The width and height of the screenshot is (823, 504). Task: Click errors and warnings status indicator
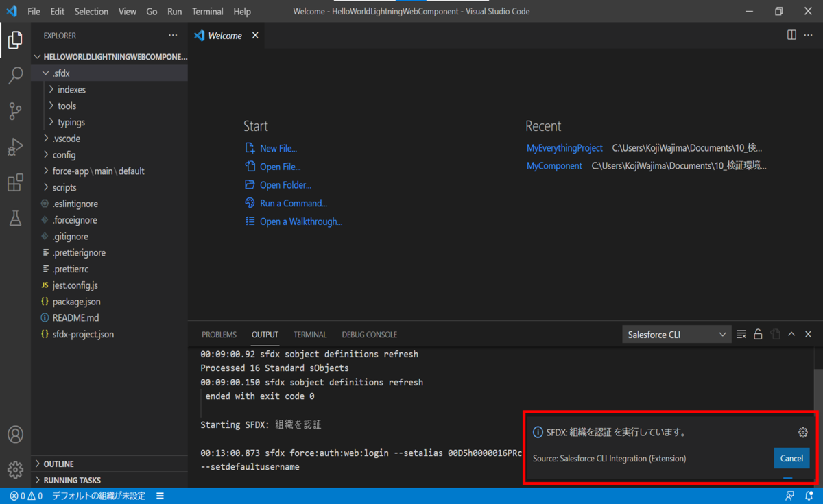(x=26, y=496)
